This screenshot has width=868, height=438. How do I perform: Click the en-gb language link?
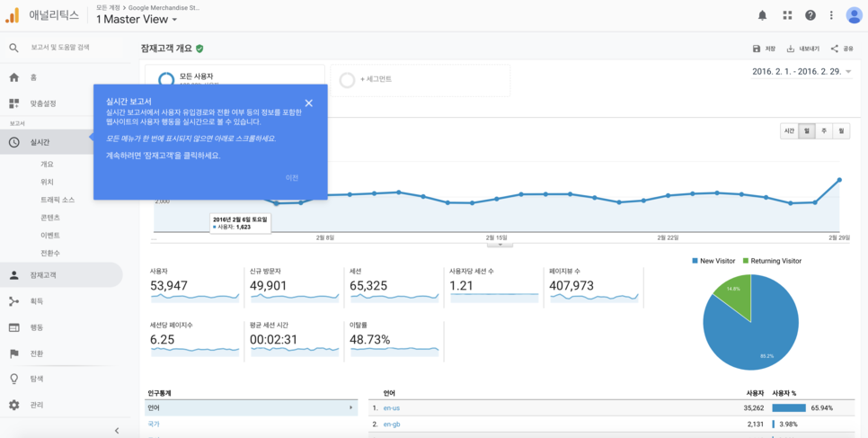(392, 425)
